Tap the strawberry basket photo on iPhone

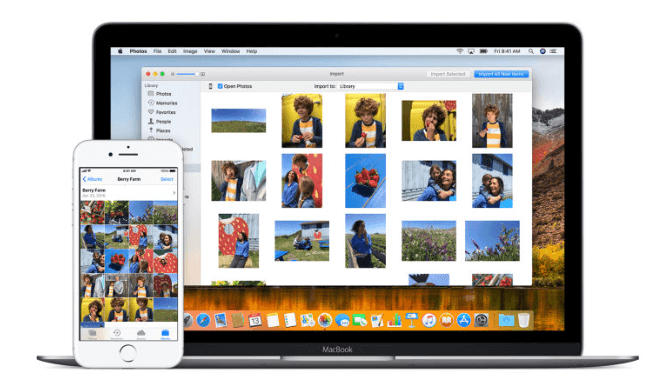coord(117,261)
